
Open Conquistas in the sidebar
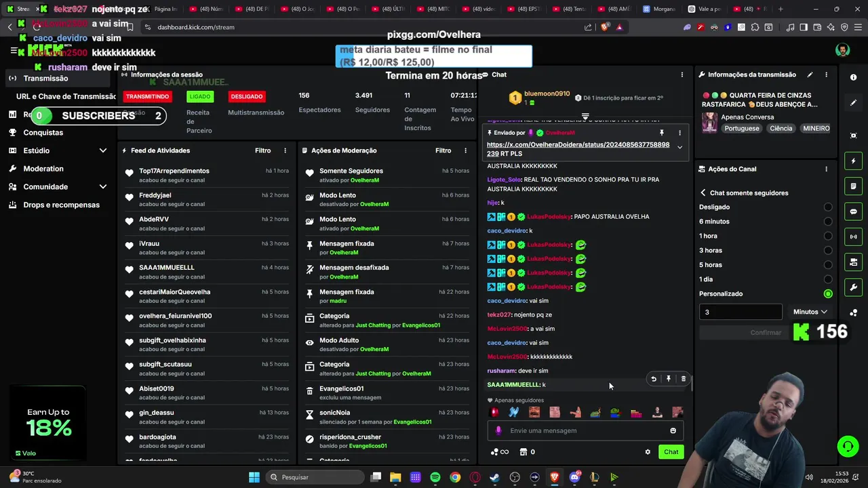tap(43, 133)
